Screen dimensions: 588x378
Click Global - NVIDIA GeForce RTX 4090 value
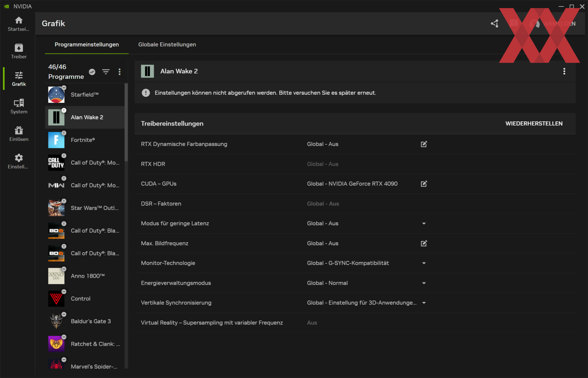[352, 184]
